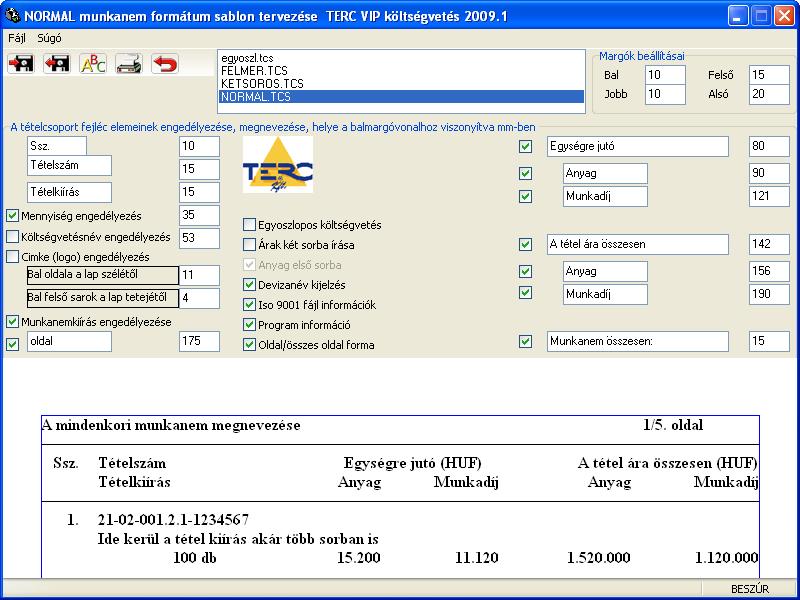
Task: Toggle the checkbox beside the oldal field
Action: click(x=12, y=344)
